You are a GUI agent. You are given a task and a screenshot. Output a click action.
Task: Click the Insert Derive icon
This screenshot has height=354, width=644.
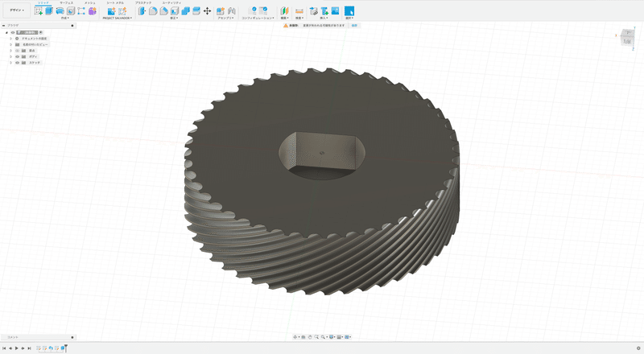(314, 11)
